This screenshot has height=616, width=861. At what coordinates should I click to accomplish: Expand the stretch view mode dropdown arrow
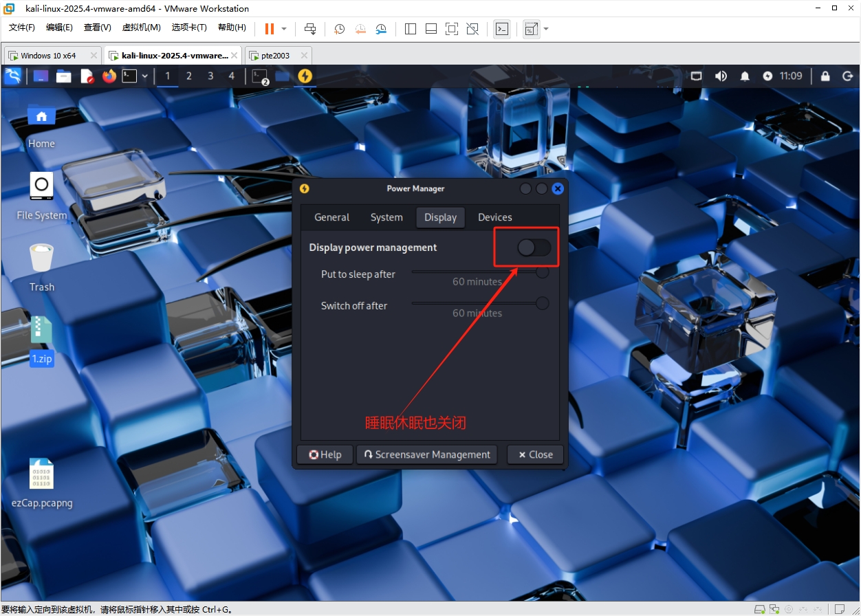(546, 29)
